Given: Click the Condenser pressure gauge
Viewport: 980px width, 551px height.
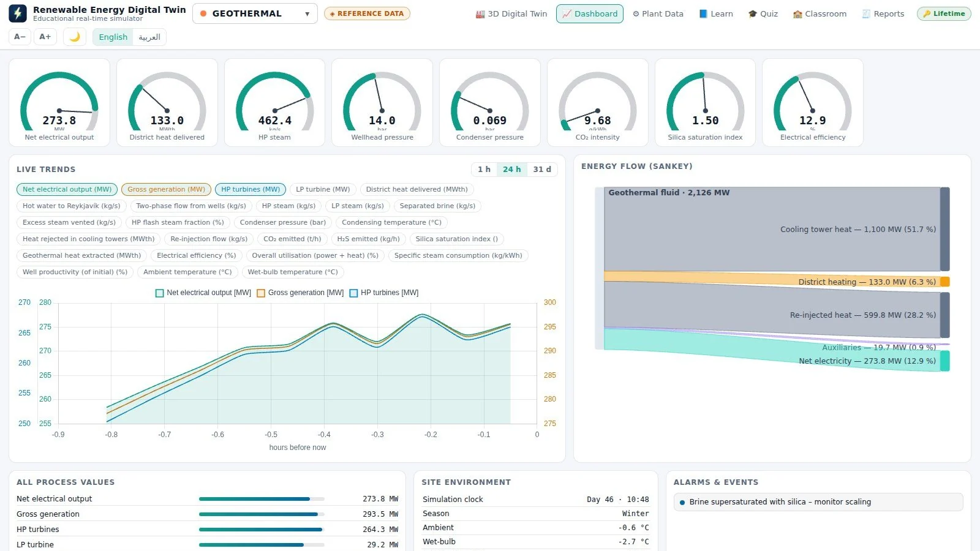Looking at the screenshot, I should pos(490,103).
